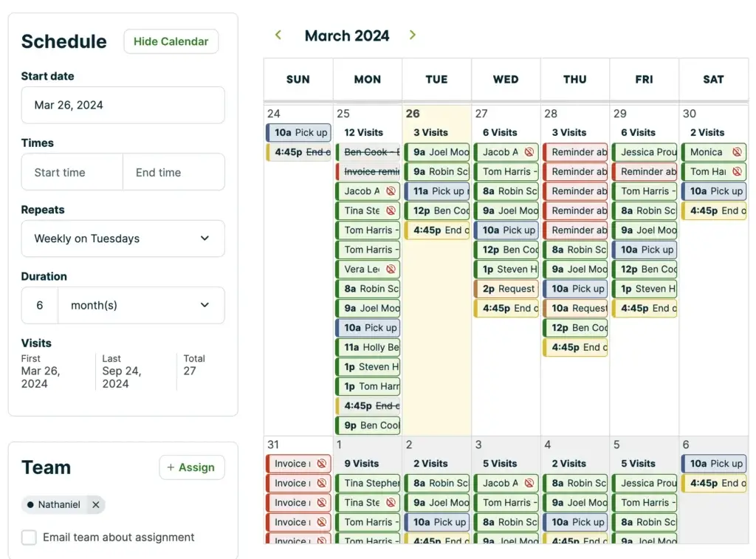Click the Start time field
Viewport: 756px width, 559px height.
click(72, 172)
